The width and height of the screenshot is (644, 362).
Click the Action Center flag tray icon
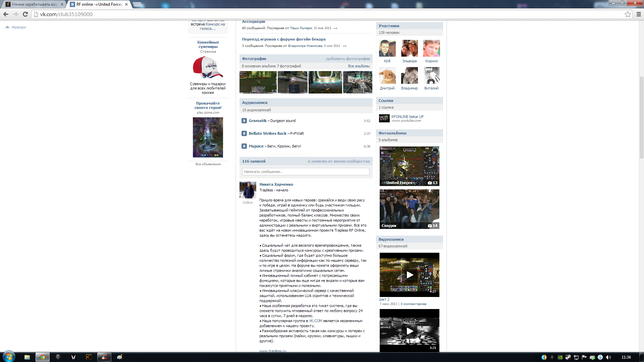coord(584,357)
